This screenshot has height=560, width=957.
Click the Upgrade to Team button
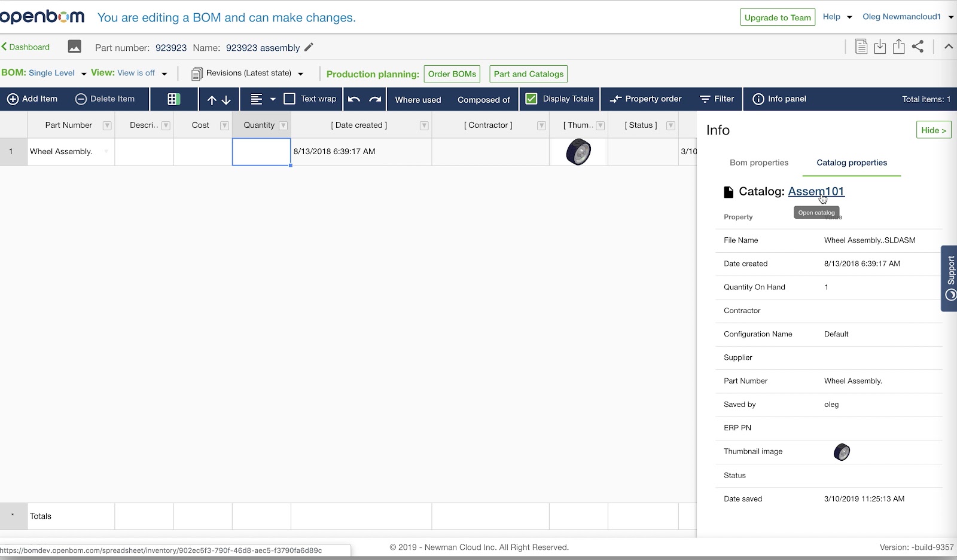[x=778, y=17]
